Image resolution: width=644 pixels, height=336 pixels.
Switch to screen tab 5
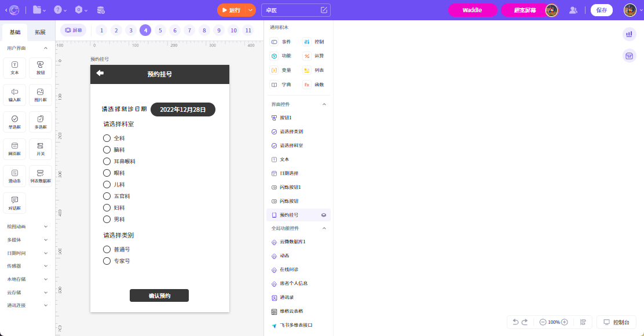tap(160, 30)
